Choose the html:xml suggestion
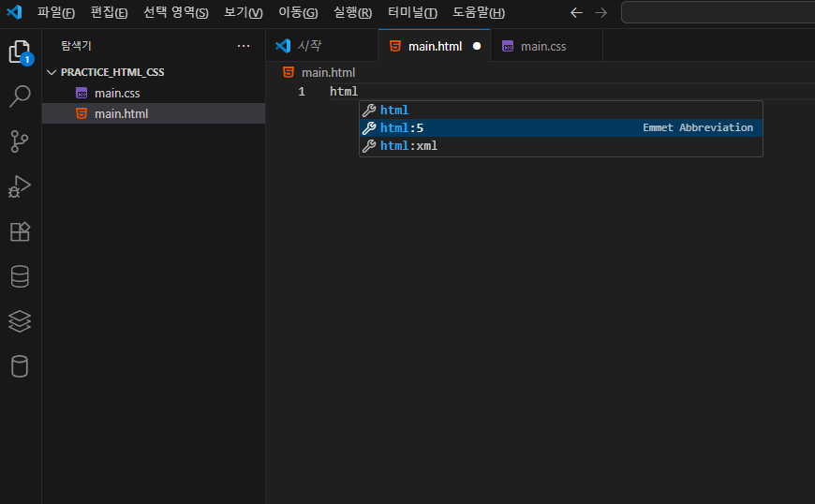The width and height of the screenshot is (815, 504). (408, 146)
